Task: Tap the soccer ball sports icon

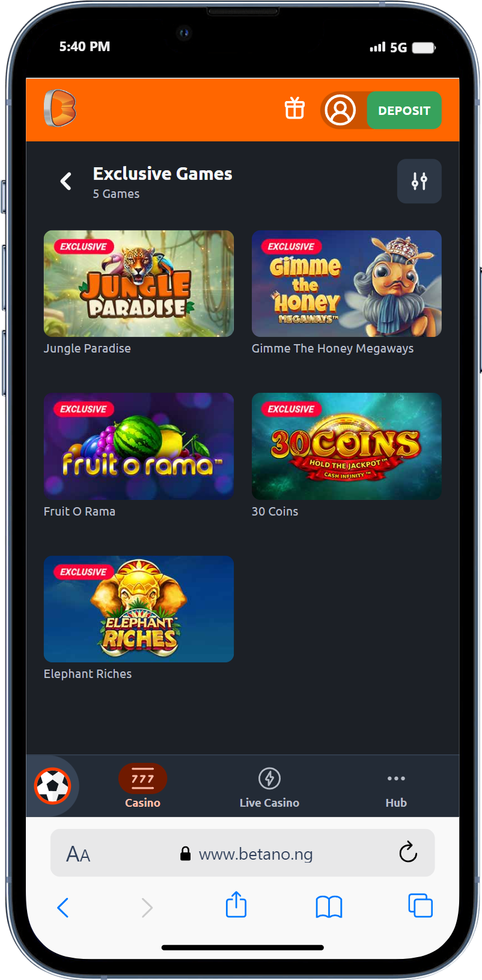Action: point(53,786)
